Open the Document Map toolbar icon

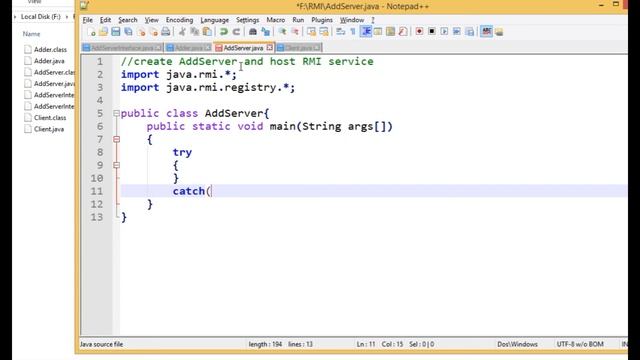click(x=391, y=32)
